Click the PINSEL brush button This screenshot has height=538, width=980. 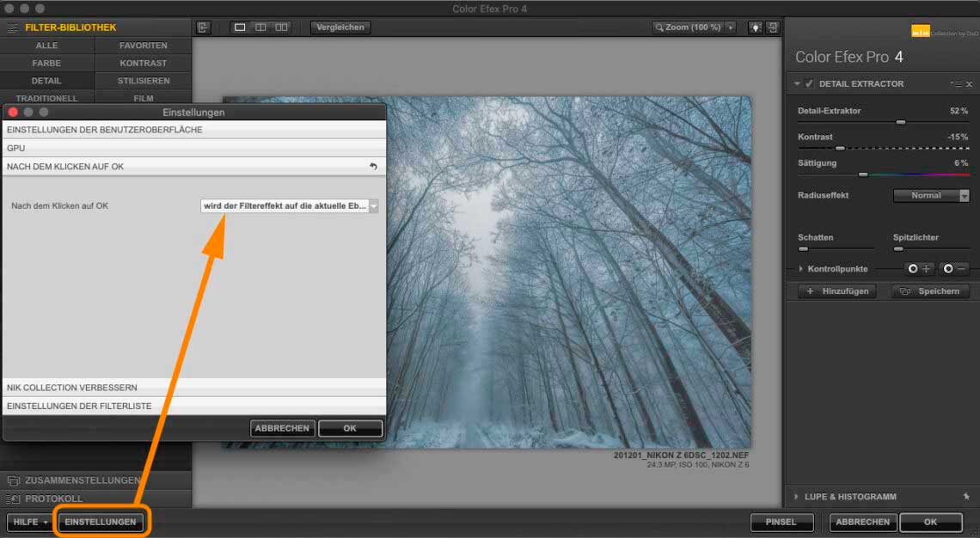tap(781, 522)
